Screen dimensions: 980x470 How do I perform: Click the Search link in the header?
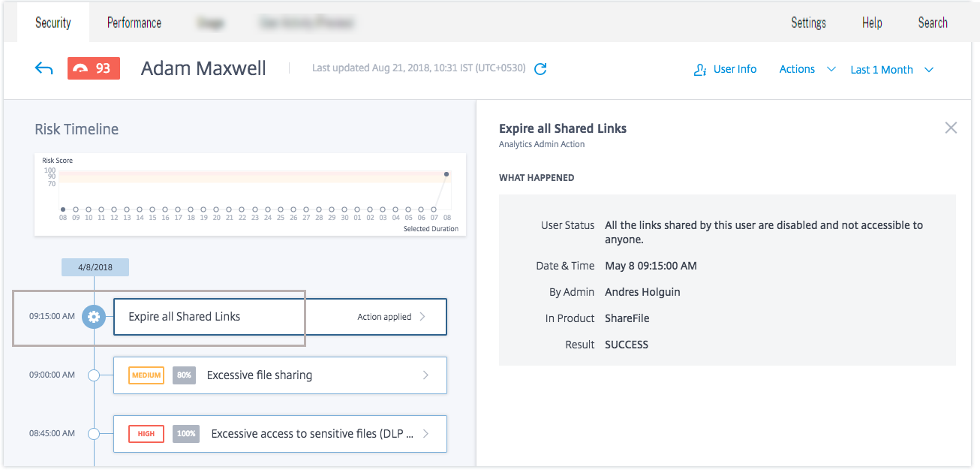[933, 23]
